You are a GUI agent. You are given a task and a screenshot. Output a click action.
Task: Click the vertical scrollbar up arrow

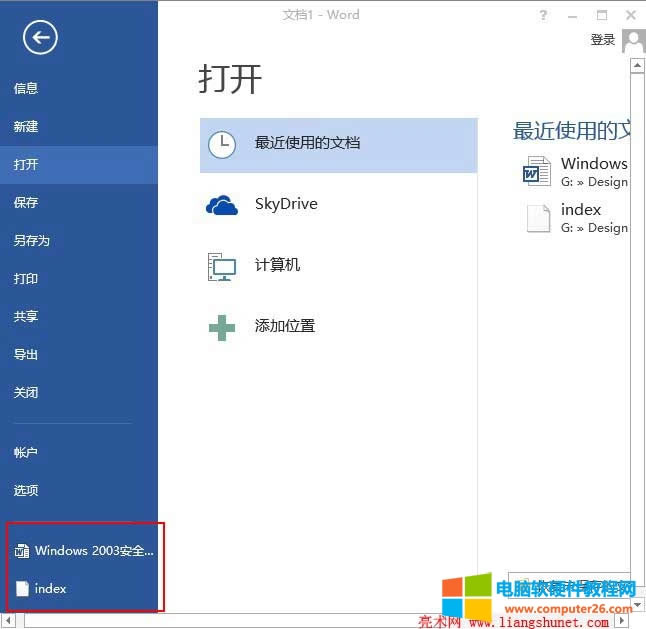636,66
